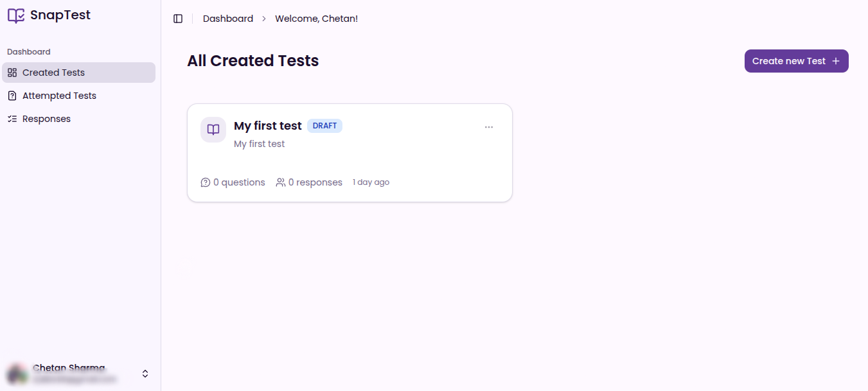Click the Dashboard breadcrumb link
Viewport: 868px width, 391px height.
point(228,19)
